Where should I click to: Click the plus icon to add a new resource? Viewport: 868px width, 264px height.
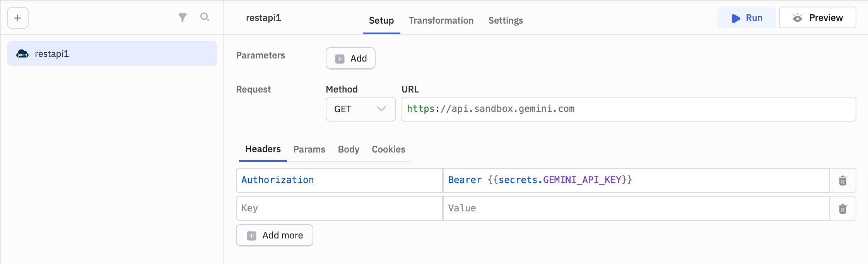pos(17,17)
